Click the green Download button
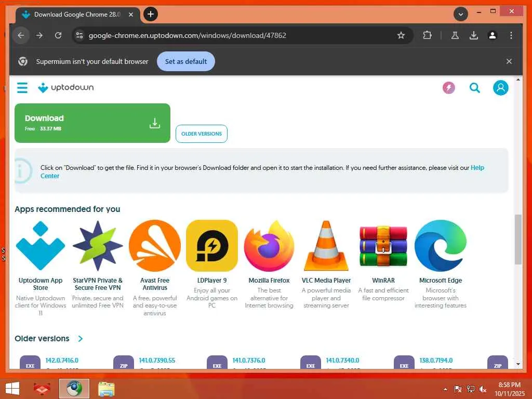The image size is (532, 399). [92, 123]
